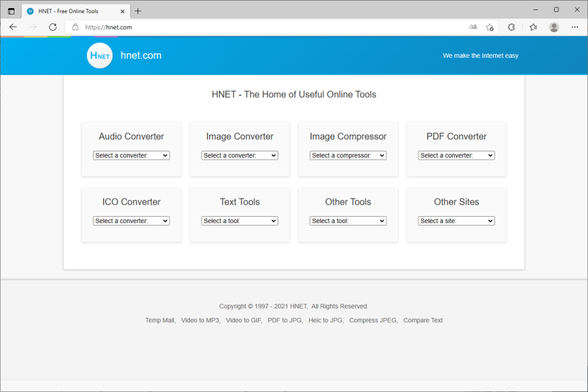Viewport: 588px width, 392px height.
Task: Click the user profile avatar
Action: (554, 27)
